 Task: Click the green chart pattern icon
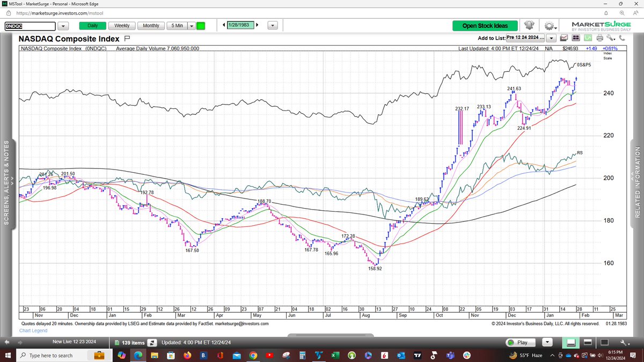tap(588, 38)
